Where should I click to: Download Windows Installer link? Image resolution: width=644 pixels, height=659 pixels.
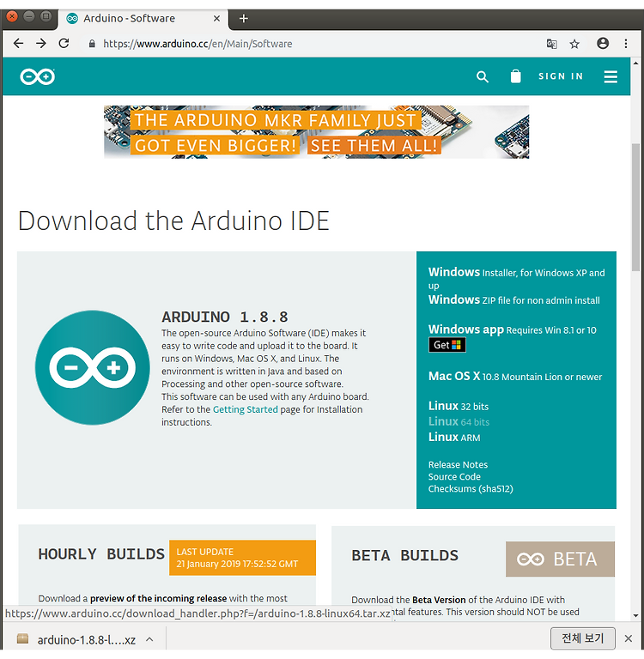pos(517,278)
